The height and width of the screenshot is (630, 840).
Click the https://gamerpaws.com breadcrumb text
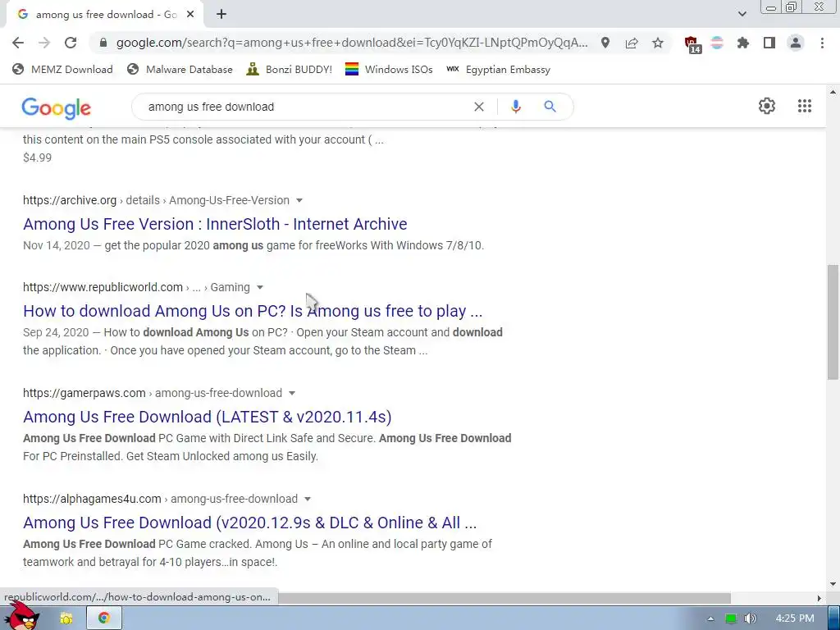84,393
